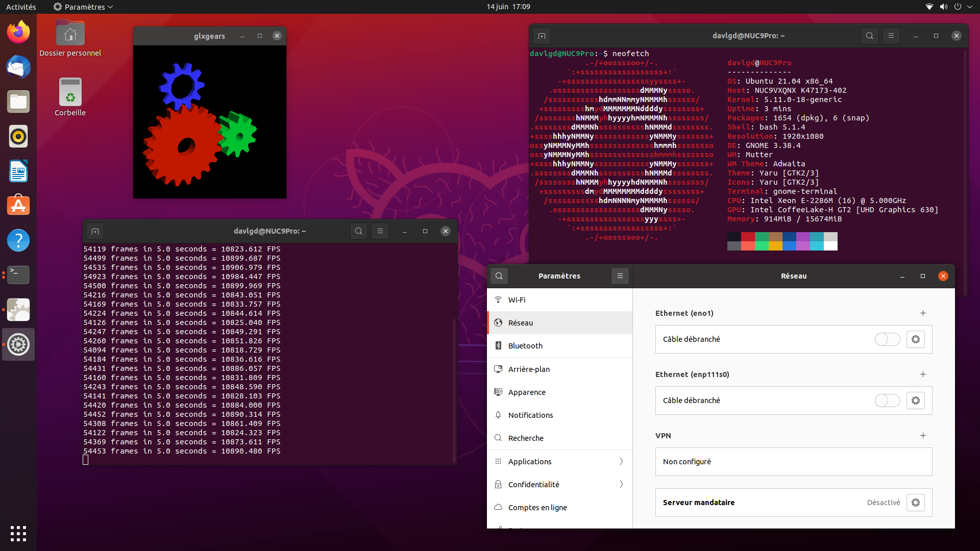Open the Help icon in dock
The width and height of the screenshot is (980, 551).
point(18,240)
